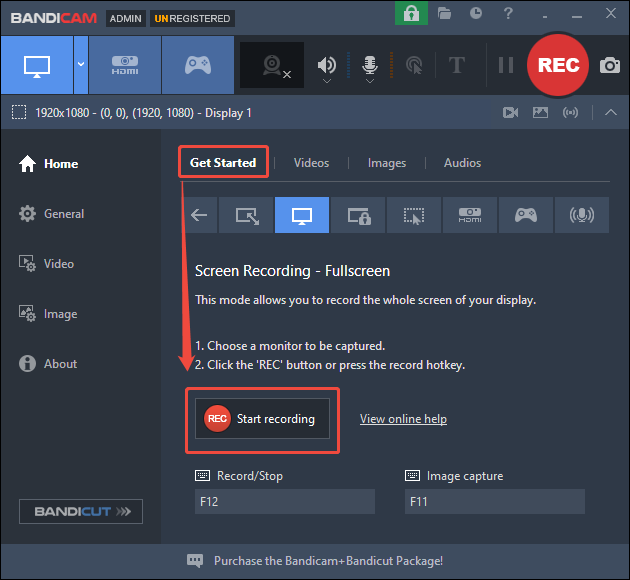630x580 pixels.
Task: Click the UNREGISTERED label
Action: (x=192, y=18)
